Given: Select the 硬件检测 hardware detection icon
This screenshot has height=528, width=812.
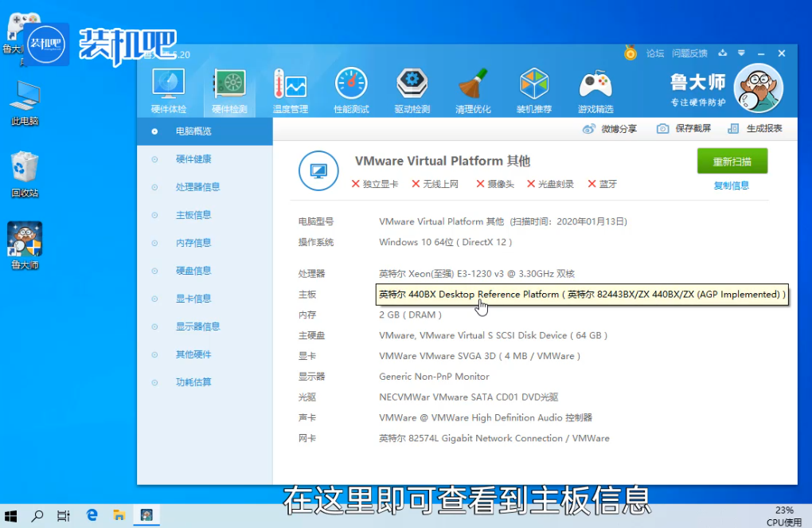Looking at the screenshot, I should pos(229,88).
